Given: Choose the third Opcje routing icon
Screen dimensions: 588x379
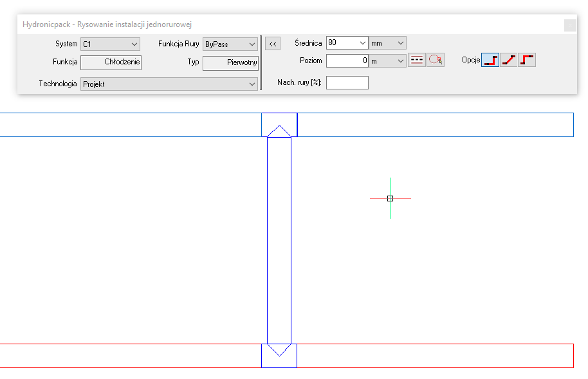Looking at the screenshot, I should (x=527, y=60).
